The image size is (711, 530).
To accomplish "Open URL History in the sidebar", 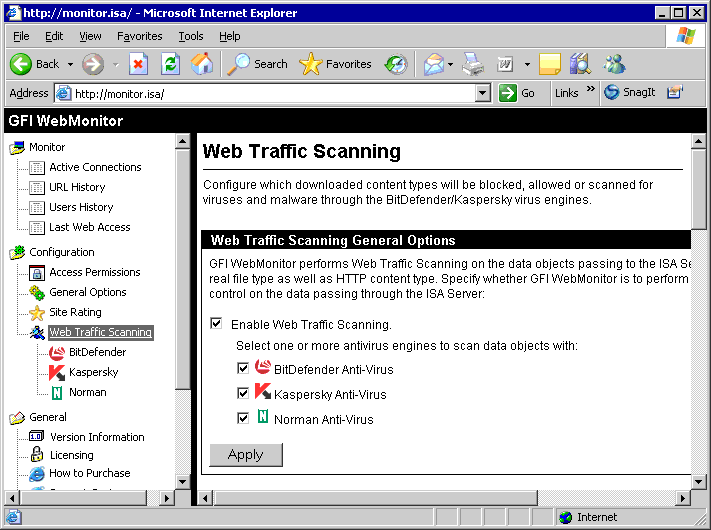I will click(x=77, y=187).
